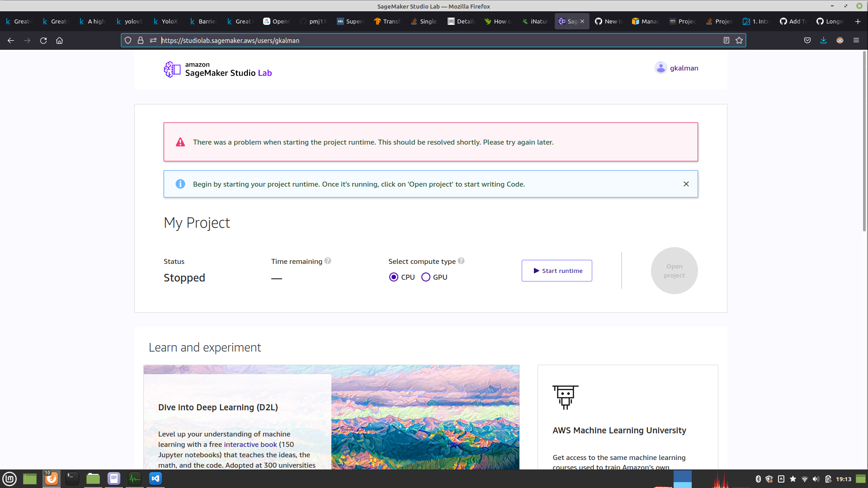Reload the current page
Image resolution: width=868 pixels, height=488 pixels.
[x=43, y=40]
